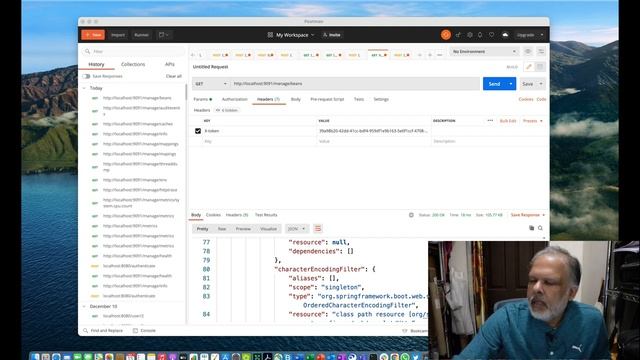Open the Authorization request tab

pyautogui.click(x=235, y=99)
